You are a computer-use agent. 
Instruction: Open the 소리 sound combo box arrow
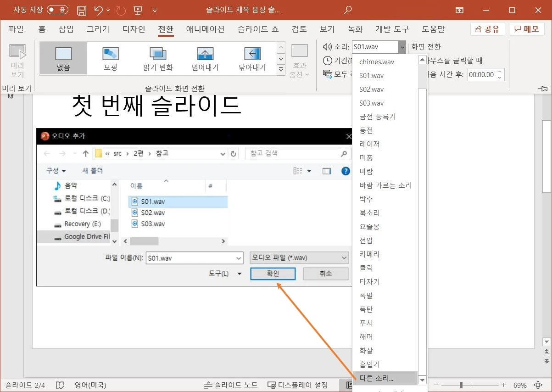(x=402, y=47)
